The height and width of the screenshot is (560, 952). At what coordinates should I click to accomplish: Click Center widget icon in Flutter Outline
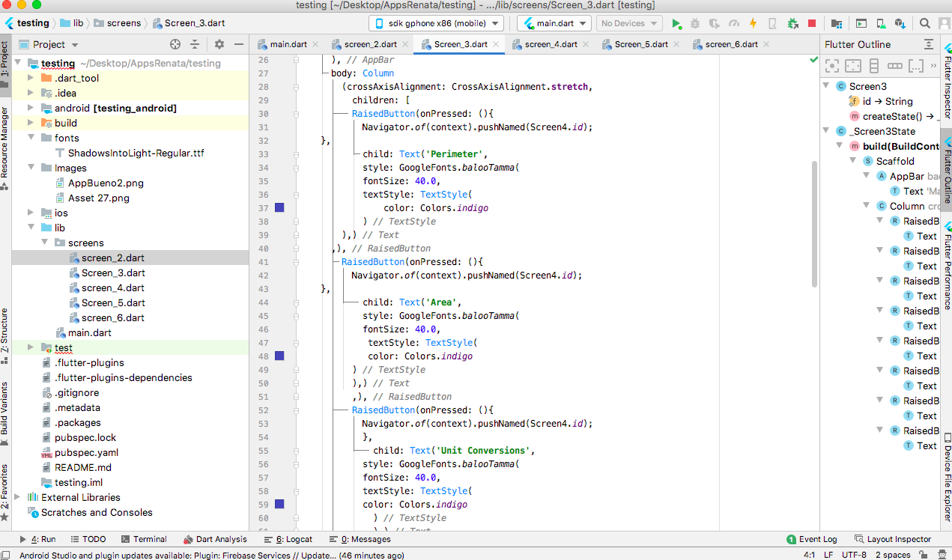(x=832, y=66)
